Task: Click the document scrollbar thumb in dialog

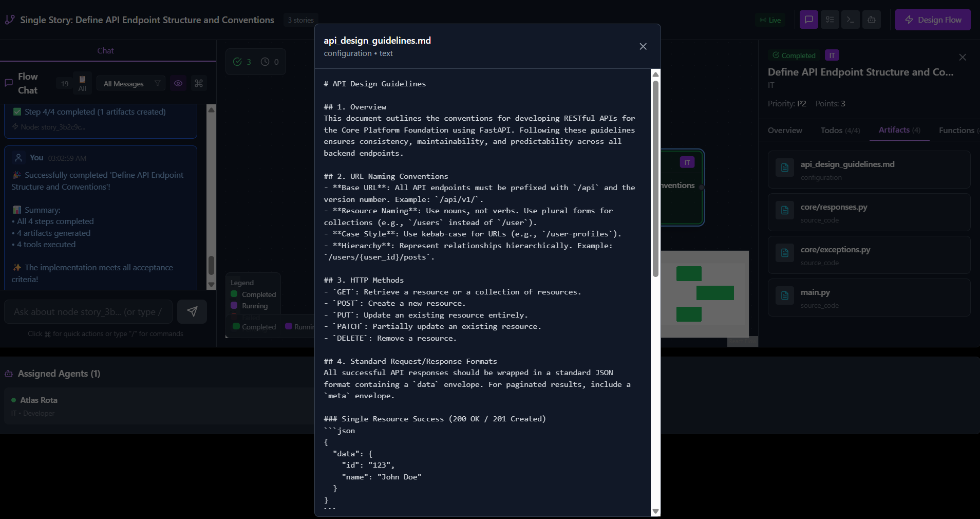Action: [655, 178]
